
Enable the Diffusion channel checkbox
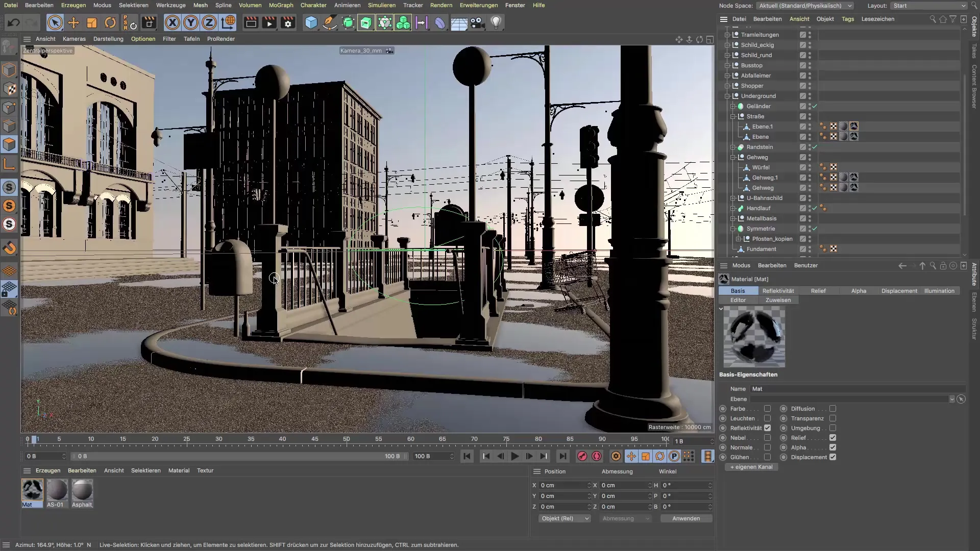pos(832,409)
